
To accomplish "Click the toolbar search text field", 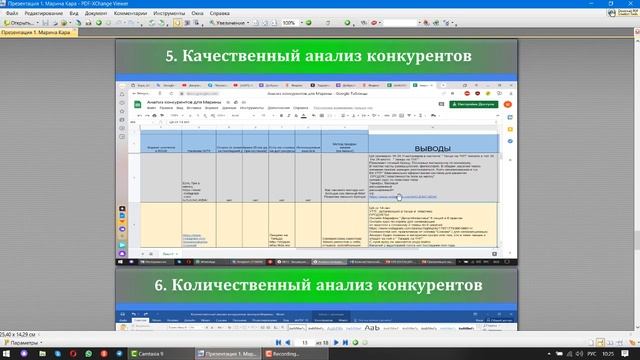I will click(399, 23).
